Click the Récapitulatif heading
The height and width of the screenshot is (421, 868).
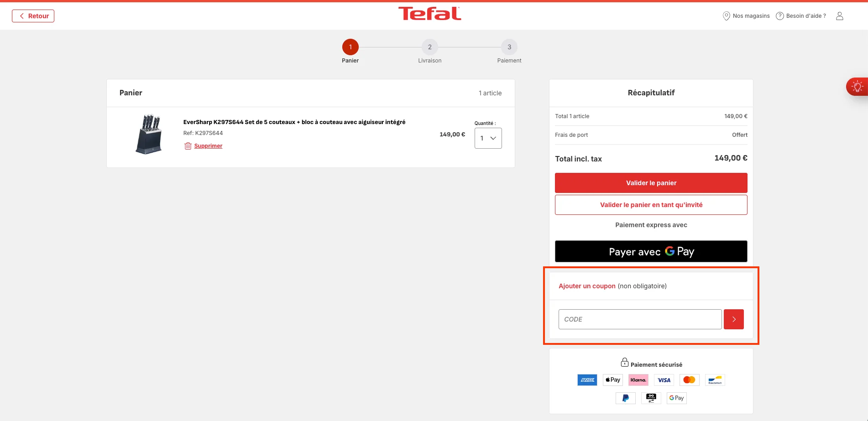click(x=651, y=93)
